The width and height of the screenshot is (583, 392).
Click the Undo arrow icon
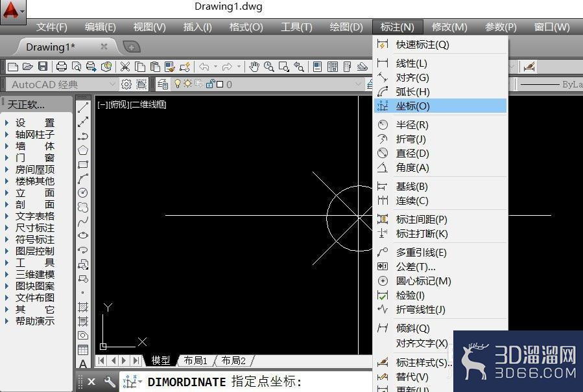pyautogui.click(x=204, y=67)
